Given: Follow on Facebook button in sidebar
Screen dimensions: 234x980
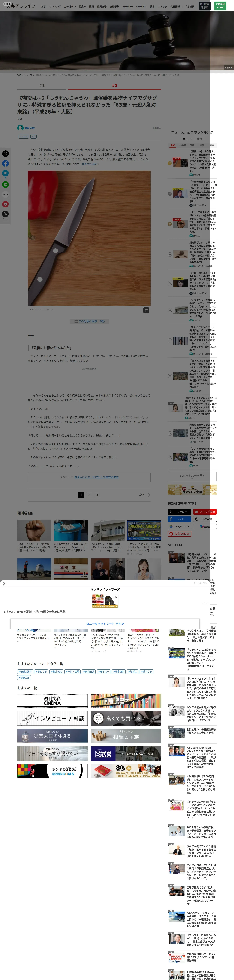Looking at the screenshot, I should point(179,519).
